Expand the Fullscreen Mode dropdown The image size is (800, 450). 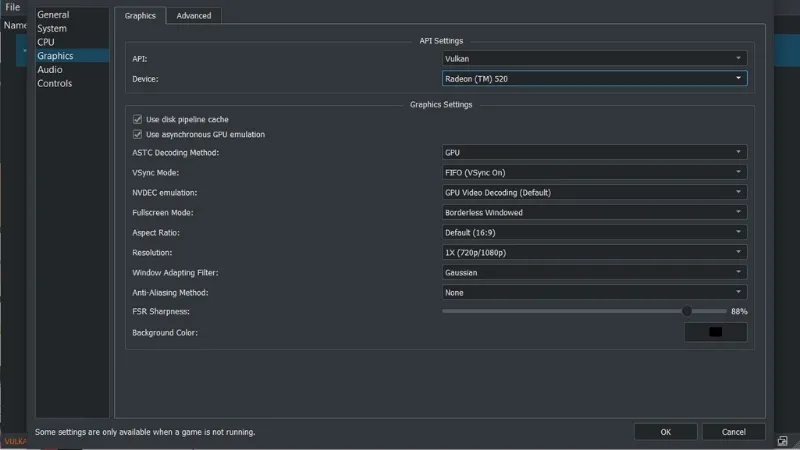click(x=594, y=212)
